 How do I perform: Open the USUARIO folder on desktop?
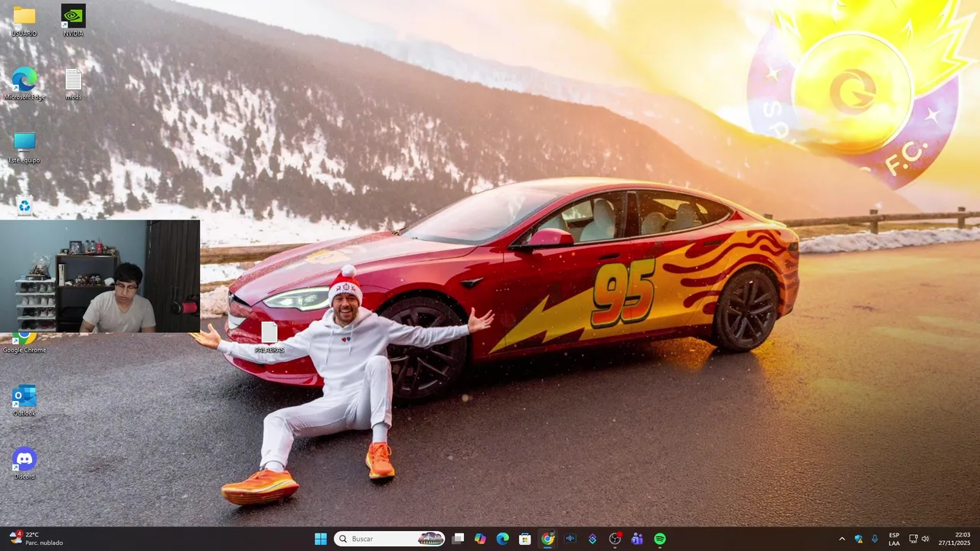[x=24, y=21]
